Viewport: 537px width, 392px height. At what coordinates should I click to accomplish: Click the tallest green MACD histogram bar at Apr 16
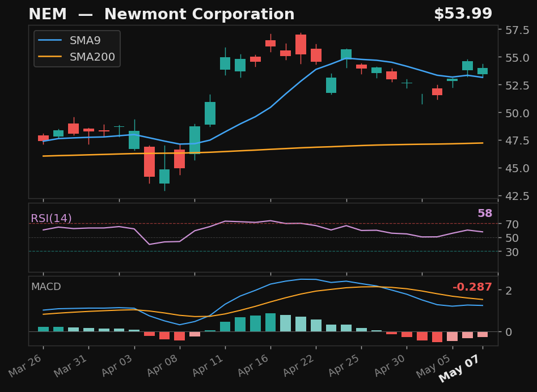pos(270,322)
